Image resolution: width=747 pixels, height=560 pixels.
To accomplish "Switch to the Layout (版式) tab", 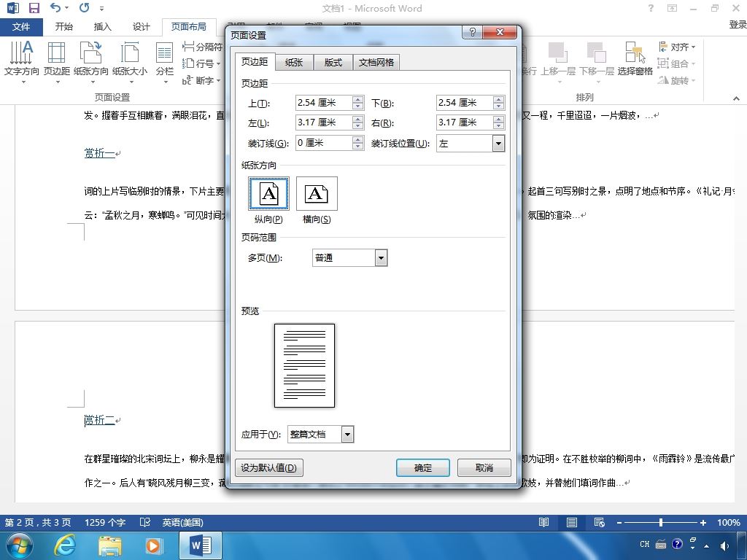I will (333, 63).
